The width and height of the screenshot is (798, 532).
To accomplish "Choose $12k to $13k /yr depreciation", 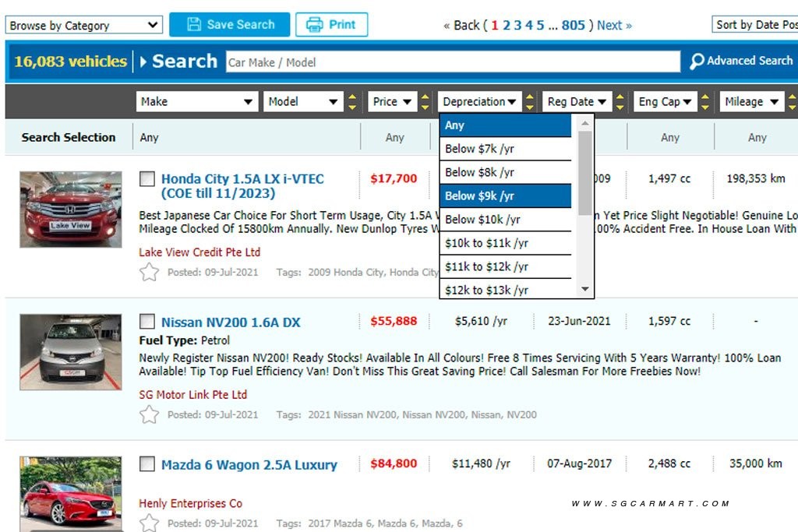I will point(505,290).
